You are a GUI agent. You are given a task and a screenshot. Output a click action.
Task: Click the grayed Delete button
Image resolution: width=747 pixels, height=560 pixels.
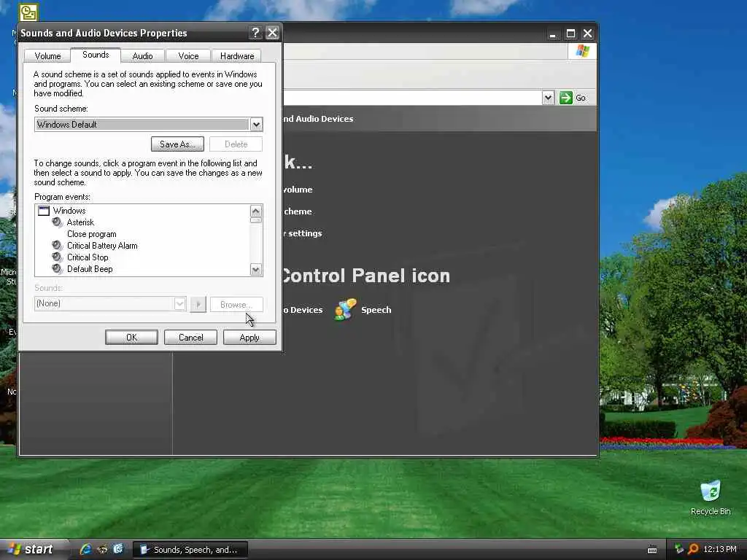(x=236, y=144)
